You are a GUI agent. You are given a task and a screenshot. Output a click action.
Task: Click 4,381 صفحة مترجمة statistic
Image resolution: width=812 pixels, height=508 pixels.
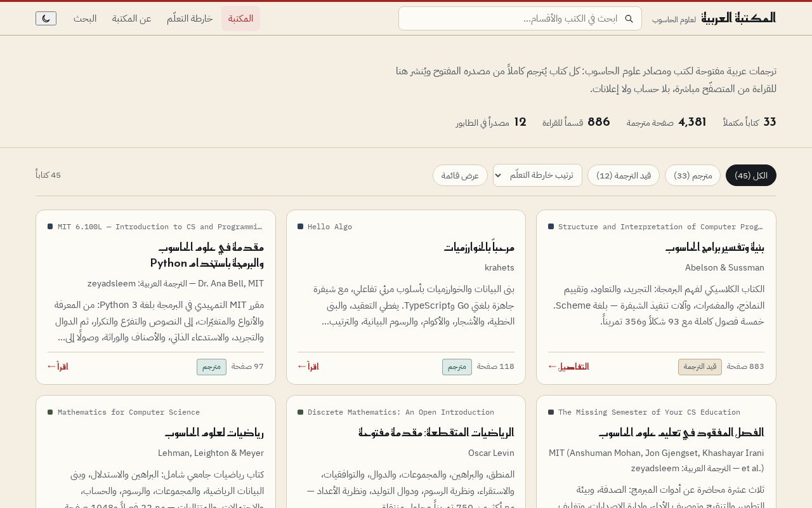[666, 122]
